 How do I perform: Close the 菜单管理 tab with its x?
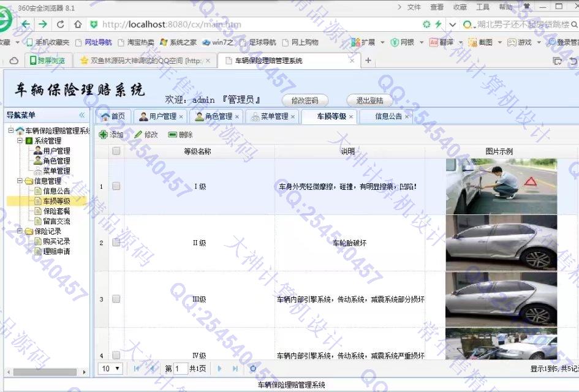click(293, 116)
